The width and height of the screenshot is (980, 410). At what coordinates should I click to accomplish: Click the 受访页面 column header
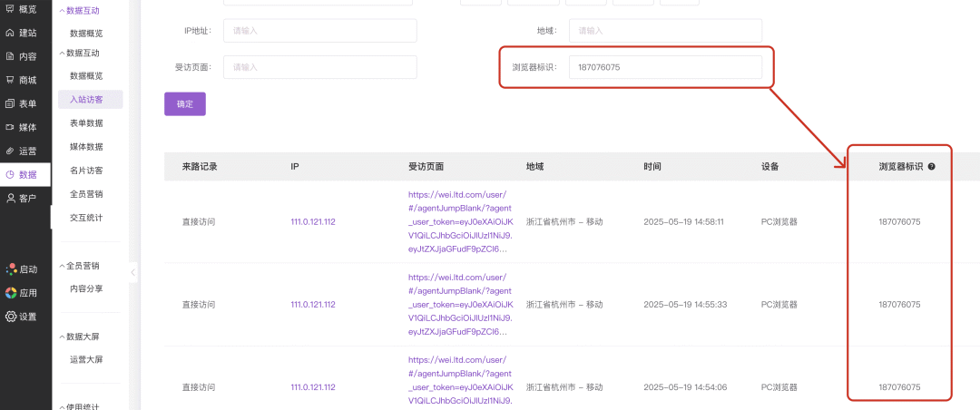tap(426, 167)
